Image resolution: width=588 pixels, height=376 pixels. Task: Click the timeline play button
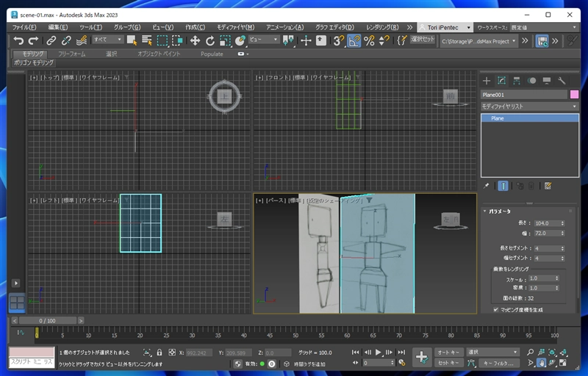coord(379,352)
